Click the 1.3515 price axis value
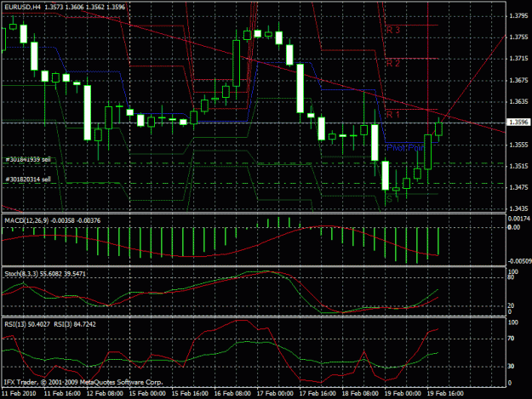The image size is (532, 399). 518,166
